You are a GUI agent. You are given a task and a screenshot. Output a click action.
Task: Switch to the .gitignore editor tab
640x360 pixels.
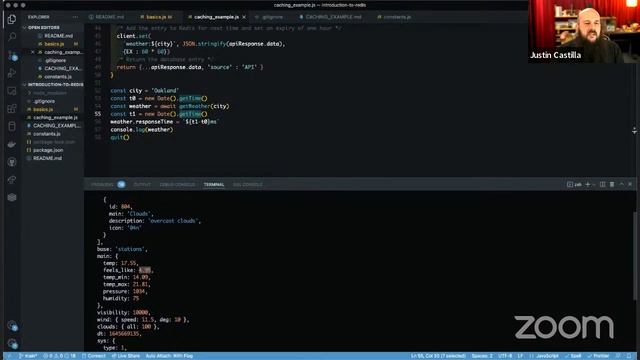269,17
